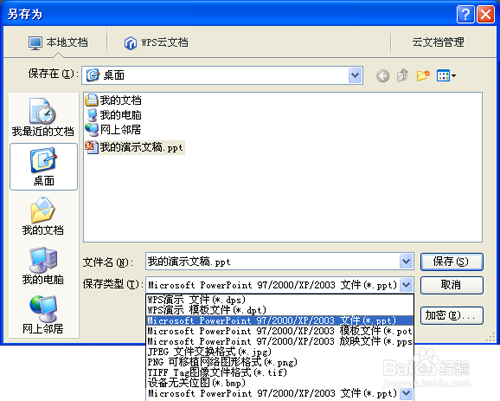Screen dimensions: 500x401
Task: Choose JPEG 文件交换格式(*.jpg) type
Action: (280, 352)
